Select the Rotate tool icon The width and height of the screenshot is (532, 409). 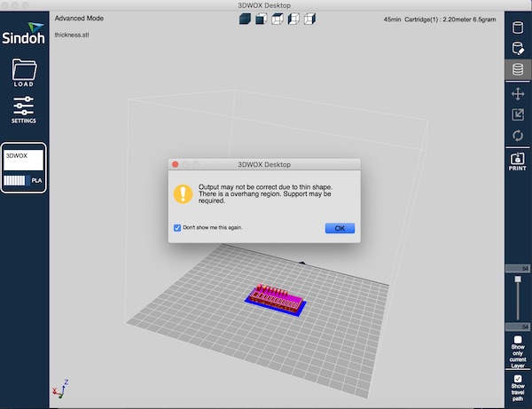(518, 136)
